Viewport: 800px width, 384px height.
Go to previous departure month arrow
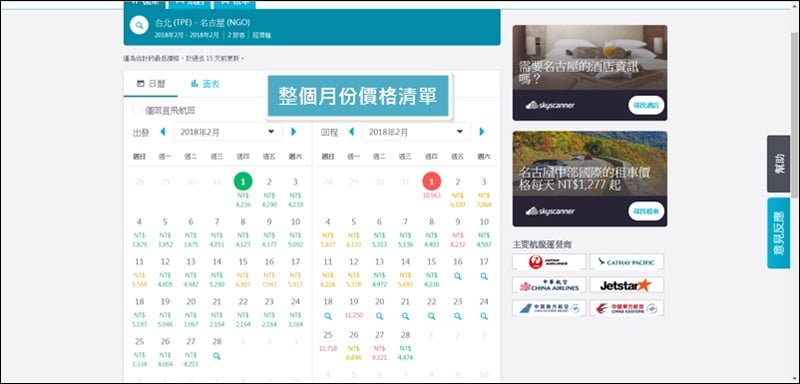163,132
